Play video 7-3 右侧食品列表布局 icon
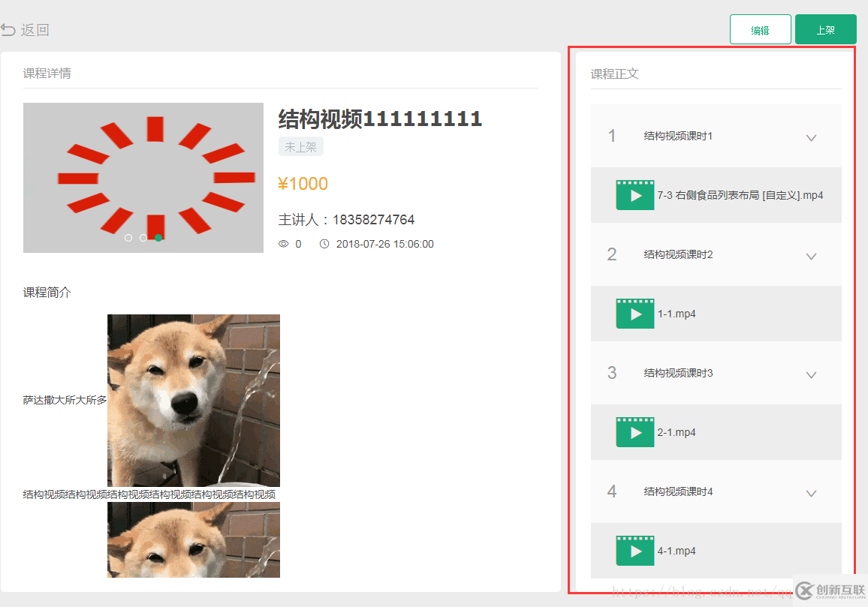Image resolution: width=868 pixels, height=607 pixels. (x=635, y=195)
